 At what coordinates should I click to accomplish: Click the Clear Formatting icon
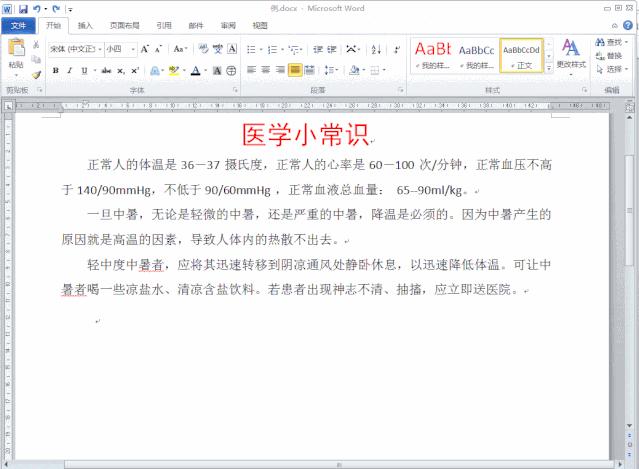tap(203, 49)
